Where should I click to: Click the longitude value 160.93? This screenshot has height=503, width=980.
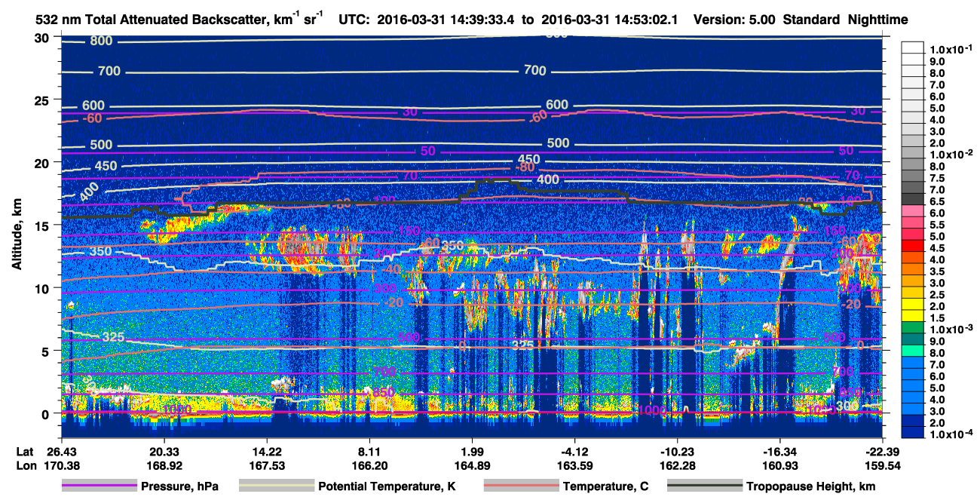tap(779, 466)
